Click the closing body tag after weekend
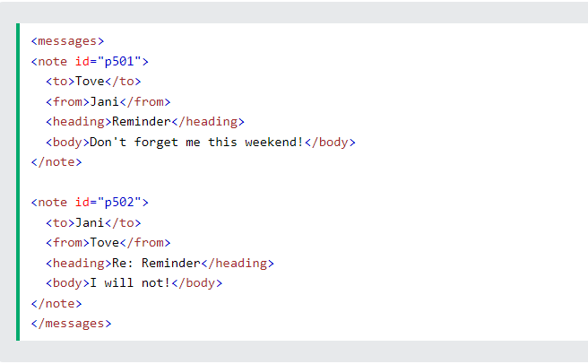Screen dimensions: 588x364 click(x=330, y=143)
